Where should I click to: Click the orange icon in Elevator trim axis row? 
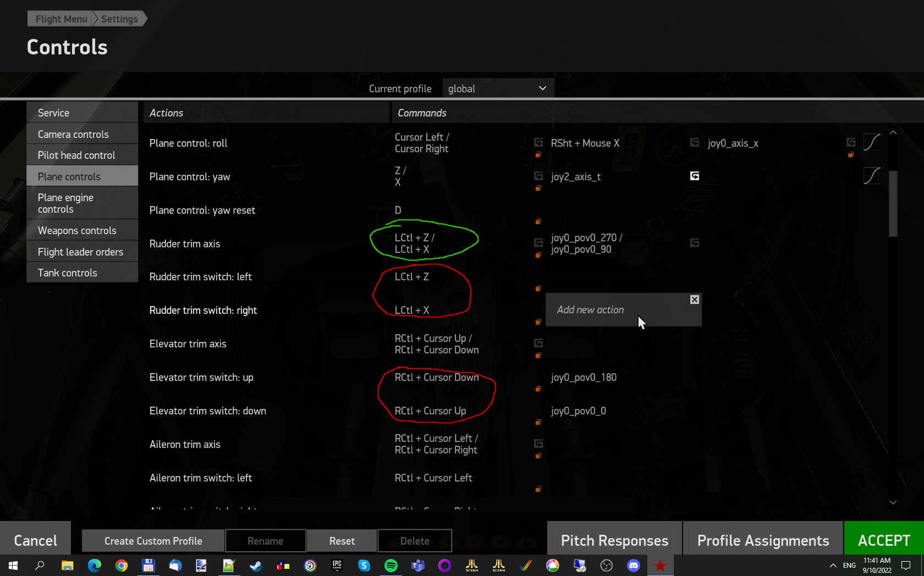(x=538, y=356)
